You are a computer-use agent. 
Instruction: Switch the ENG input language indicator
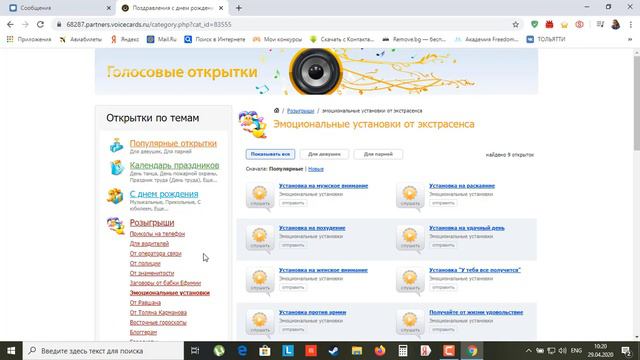coord(576,351)
